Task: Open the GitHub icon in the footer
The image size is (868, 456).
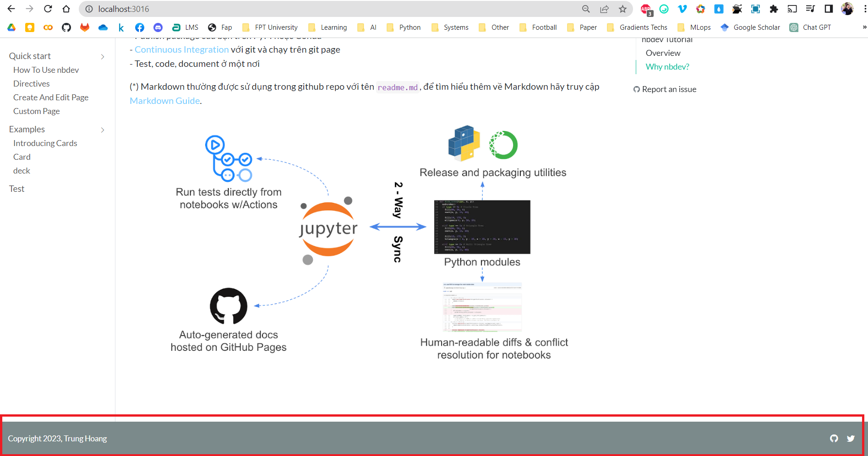Action: click(834, 439)
